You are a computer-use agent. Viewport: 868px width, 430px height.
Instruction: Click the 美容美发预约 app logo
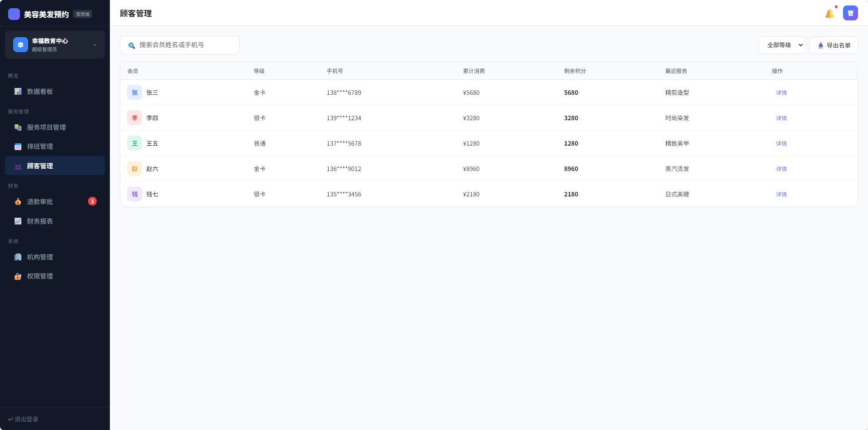[x=14, y=14]
